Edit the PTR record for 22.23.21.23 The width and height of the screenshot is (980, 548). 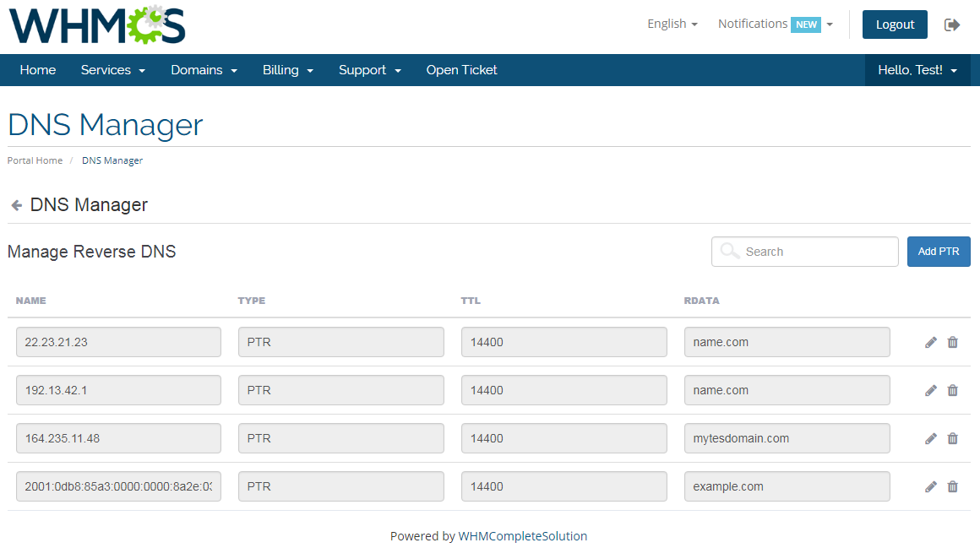[x=930, y=342]
